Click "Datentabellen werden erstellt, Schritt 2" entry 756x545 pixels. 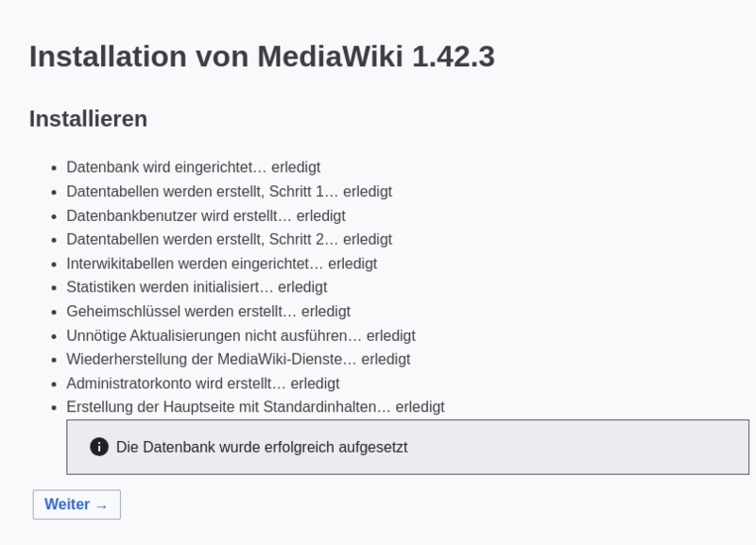[x=229, y=239]
